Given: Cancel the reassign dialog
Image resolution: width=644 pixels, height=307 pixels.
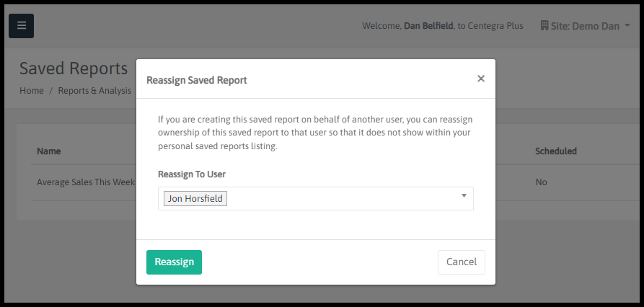Looking at the screenshot, I should pos(461,262).
